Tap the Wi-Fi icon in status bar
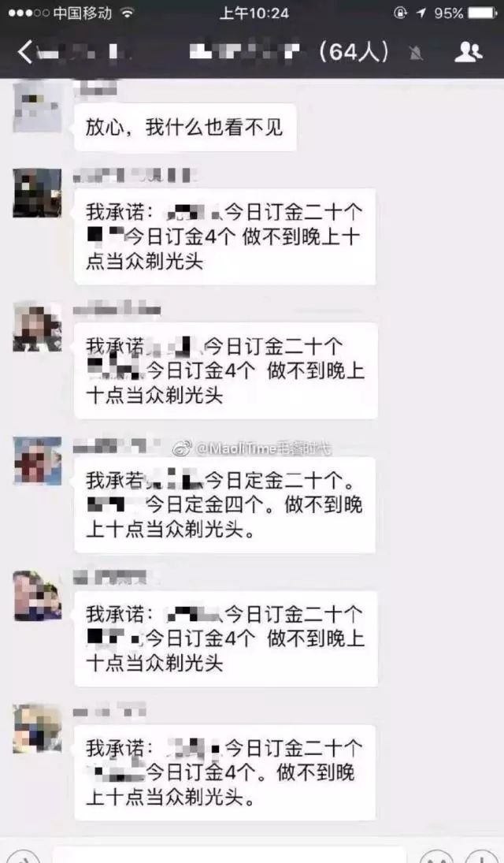504x863 pixels. (127, 13)
